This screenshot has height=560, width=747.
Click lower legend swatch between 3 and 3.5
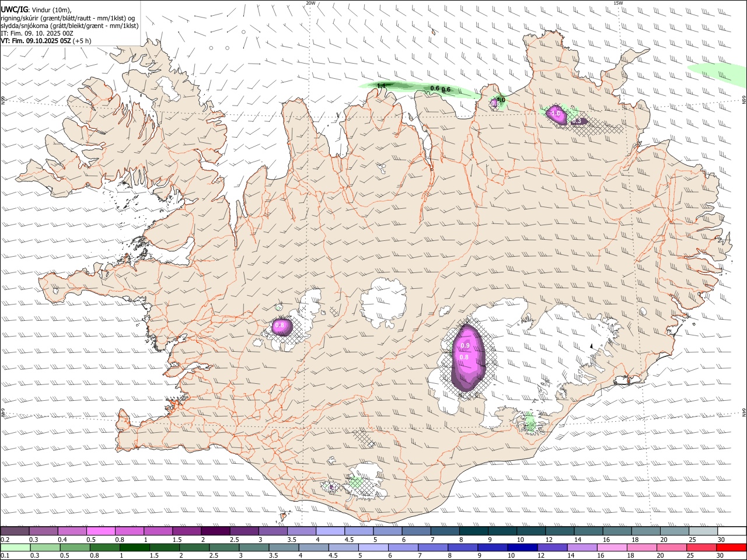[x=253, y=547]
